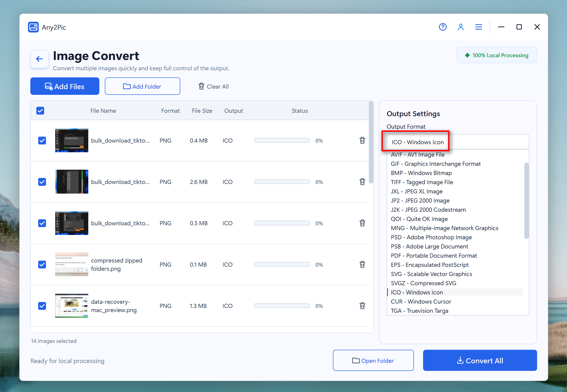Select PSB - Adobe Large Document
Viewport: 567px width, 392px height.
tap(455, 246)
